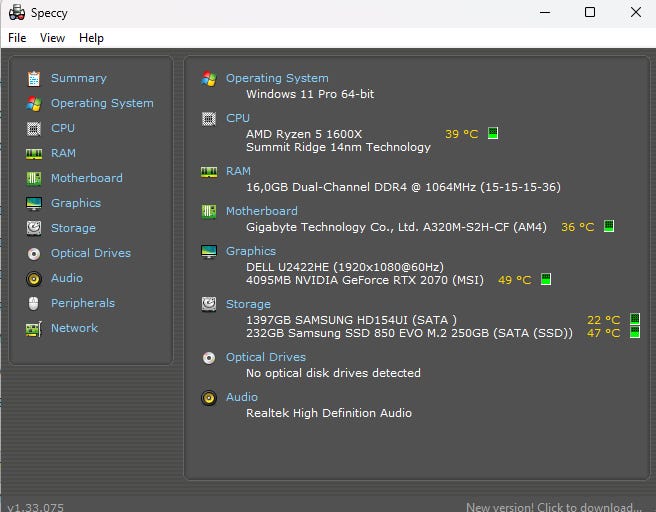Click the Network card icon in sidebar

pos(34,329)
